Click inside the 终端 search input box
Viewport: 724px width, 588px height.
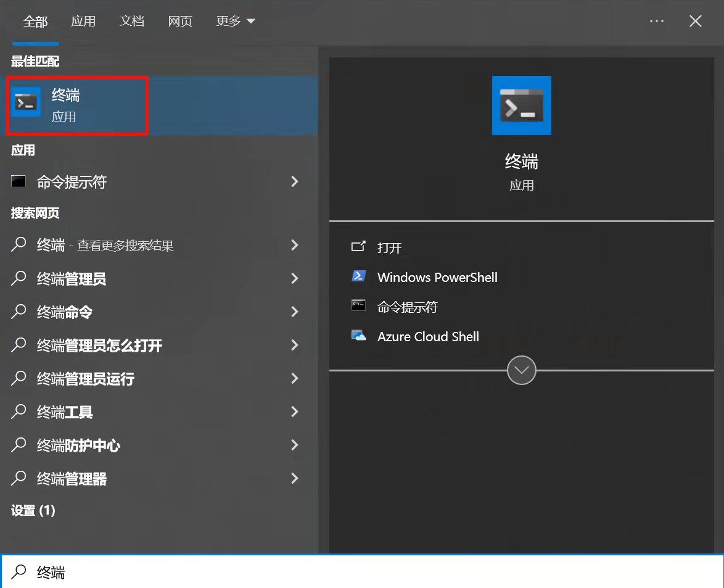(185, 572)
